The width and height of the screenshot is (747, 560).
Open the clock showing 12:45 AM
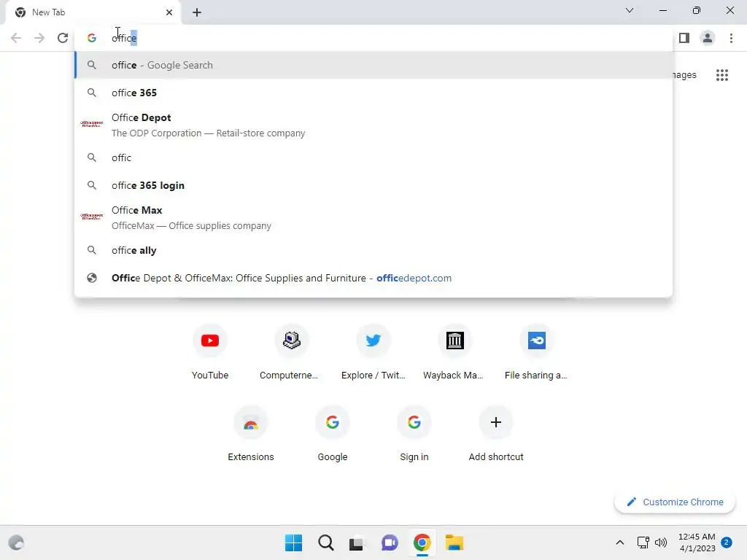tap(697, 542)
